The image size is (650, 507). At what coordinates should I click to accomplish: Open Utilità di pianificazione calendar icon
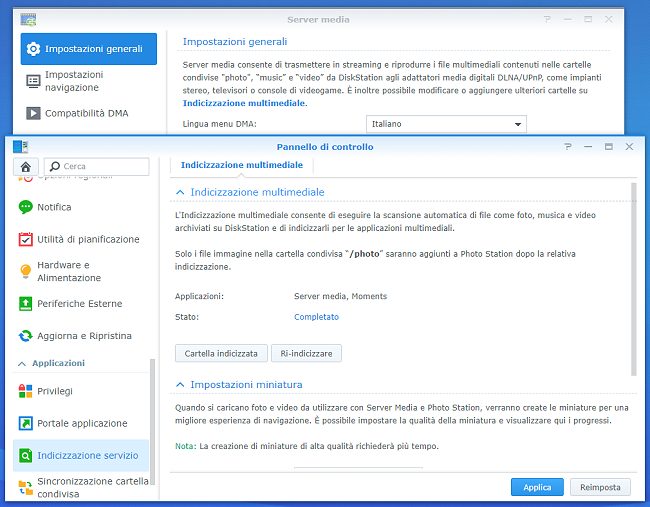26,240
